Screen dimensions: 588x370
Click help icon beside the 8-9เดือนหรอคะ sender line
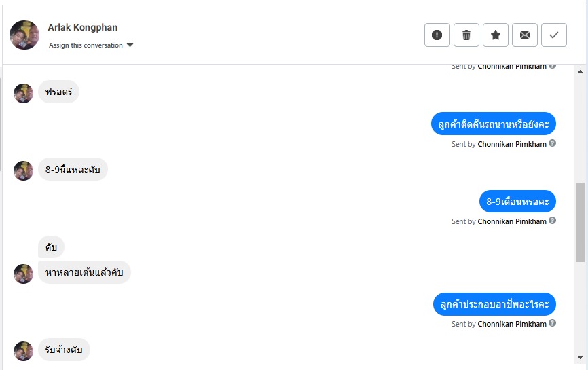(x=553, y=221)
